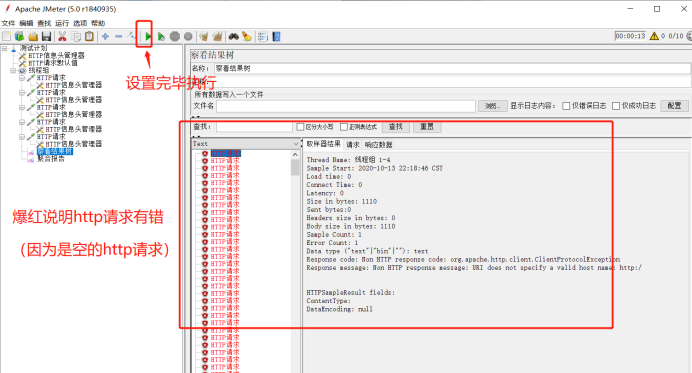Click the 'DataEncoding: null' line
This screenshot has height=373, width=692.
[x=339, y=309]
